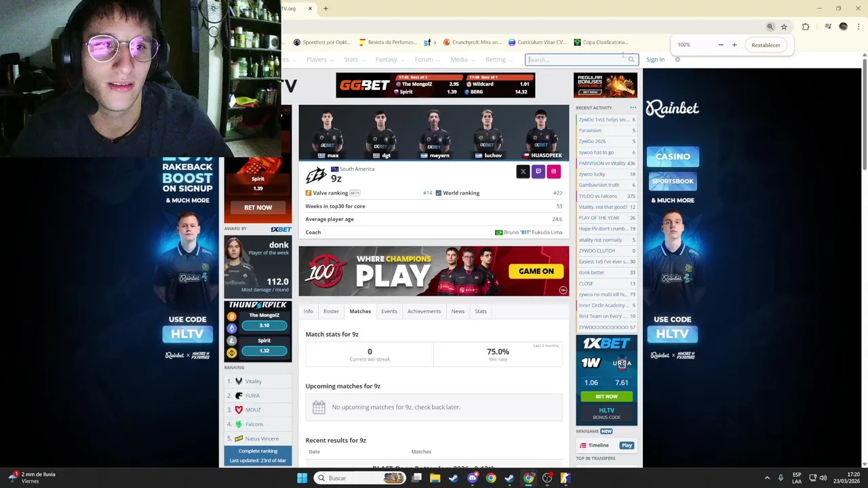Open the Chrome three-dot menu
The height and width of the screenshot is (488, 868).
coord(859,26)
